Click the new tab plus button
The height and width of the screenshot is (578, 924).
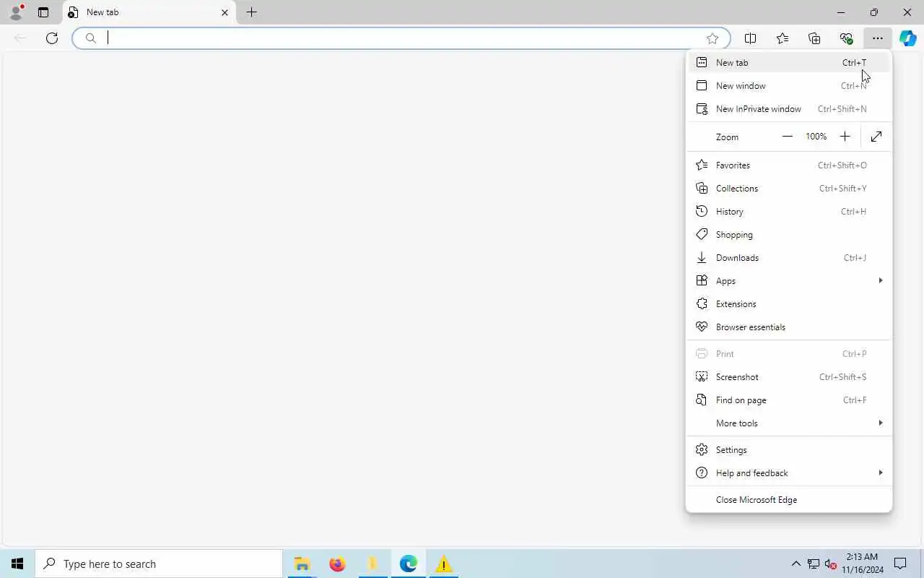[251, 12]
